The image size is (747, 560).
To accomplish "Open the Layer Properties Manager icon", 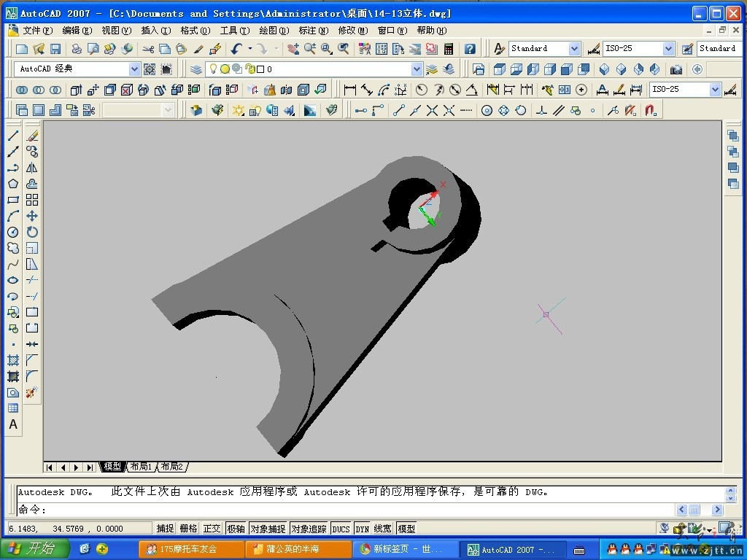I will 196,69.
